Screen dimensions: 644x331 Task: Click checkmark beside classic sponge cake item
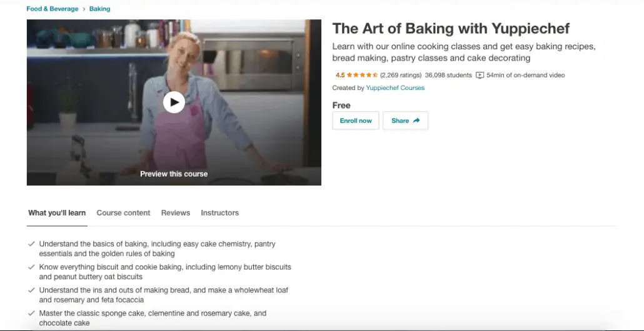pos(31,313)
